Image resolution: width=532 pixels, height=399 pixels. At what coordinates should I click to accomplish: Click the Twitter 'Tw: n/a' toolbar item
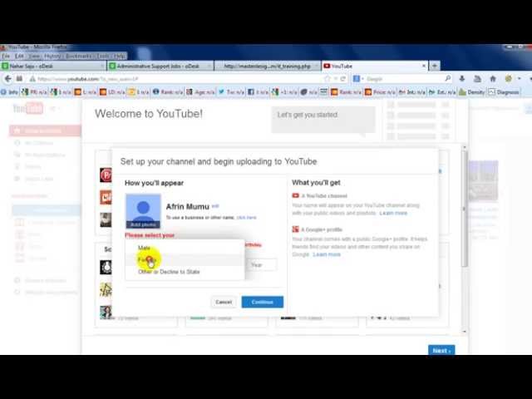[231, 92]
